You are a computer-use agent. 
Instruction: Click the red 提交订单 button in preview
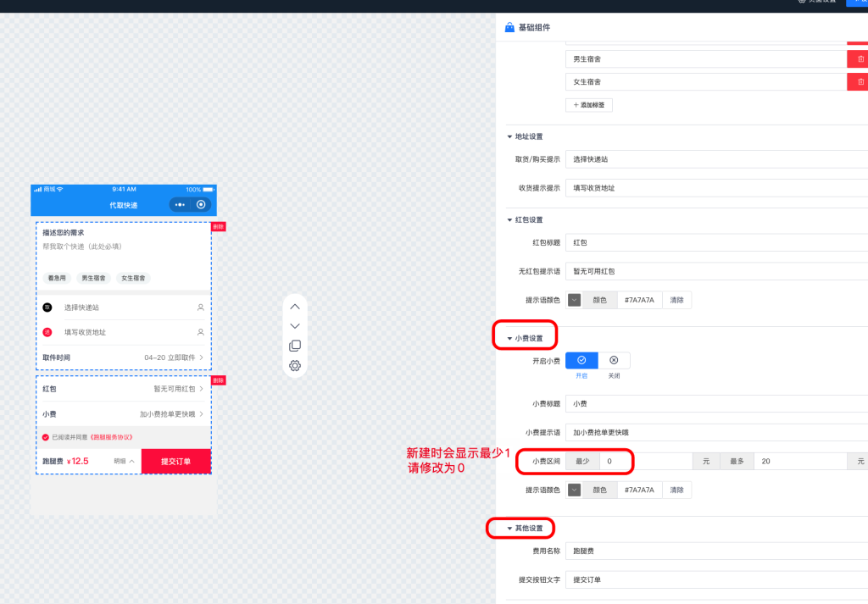(175, 462)
